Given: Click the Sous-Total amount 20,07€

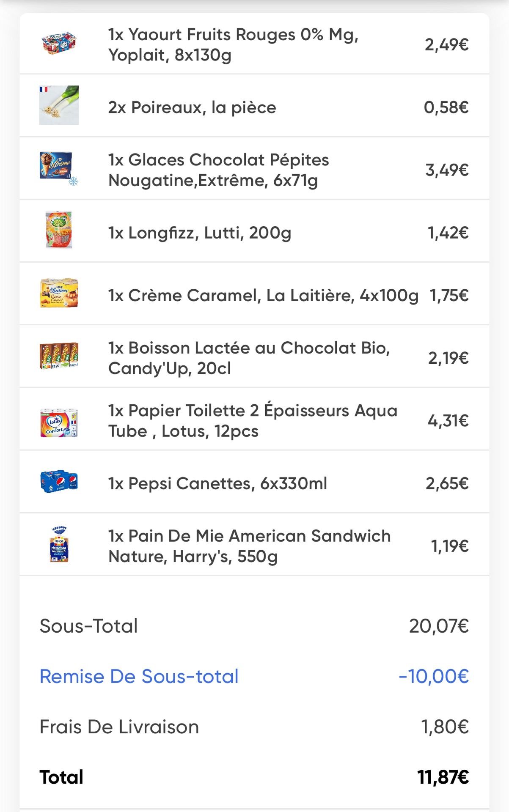Looking at the screenshot, I should click(x=439, y=626).
